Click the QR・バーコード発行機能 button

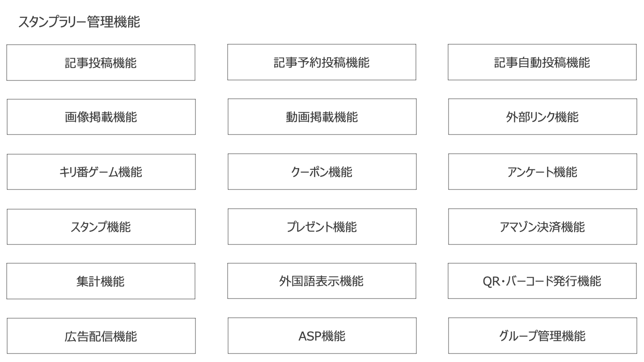pos(542,281)
